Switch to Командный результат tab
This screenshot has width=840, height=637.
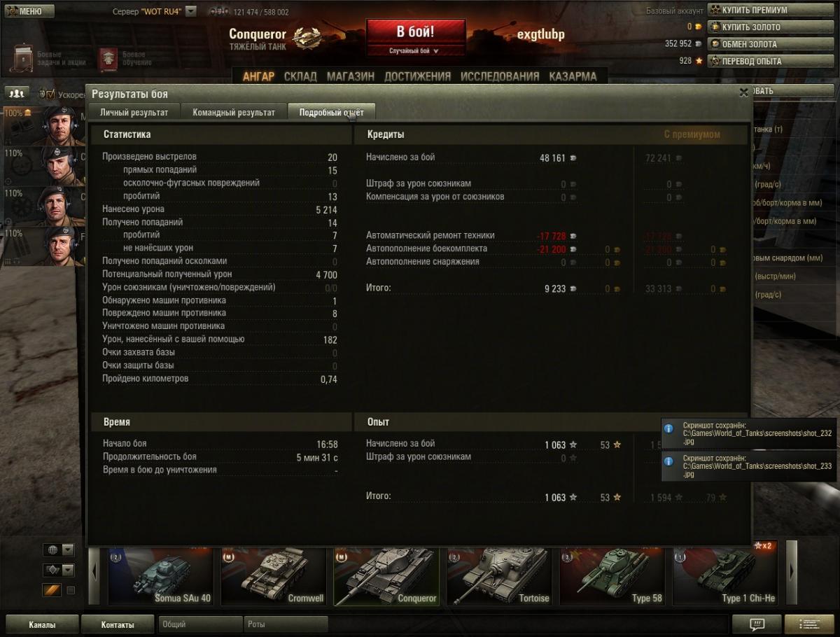tap(234, 112)
